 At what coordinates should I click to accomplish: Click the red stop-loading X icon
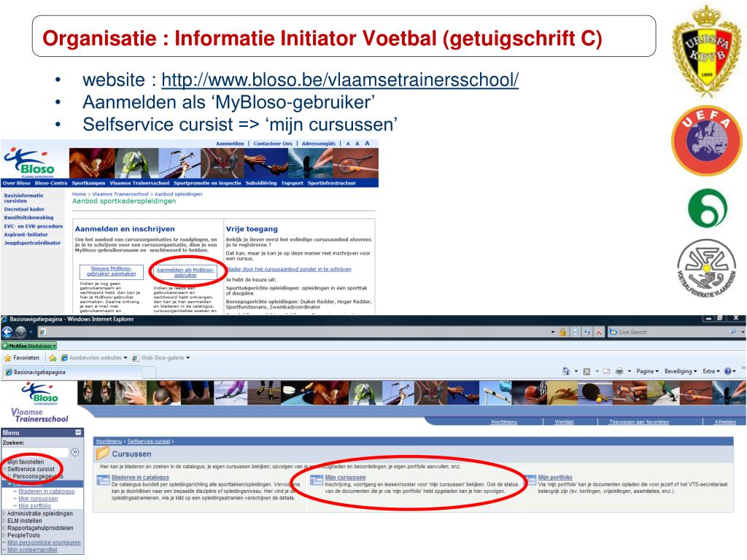point(599,332)
